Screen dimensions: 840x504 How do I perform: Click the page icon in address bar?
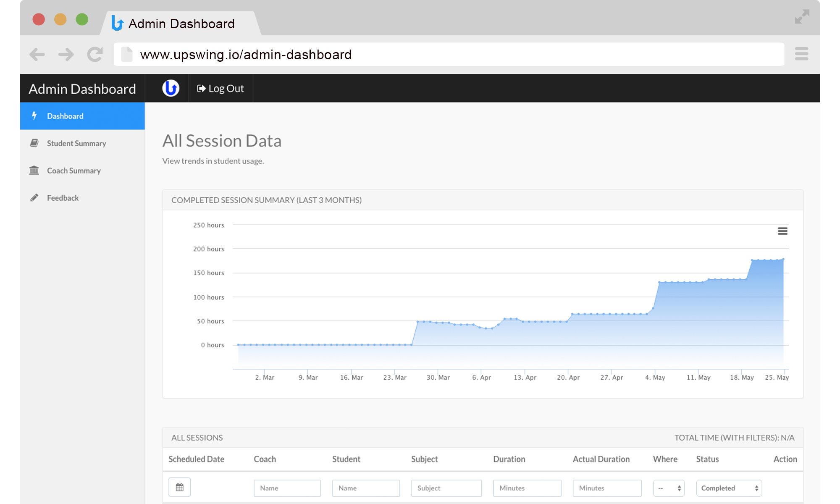click(x=127, y=54)
